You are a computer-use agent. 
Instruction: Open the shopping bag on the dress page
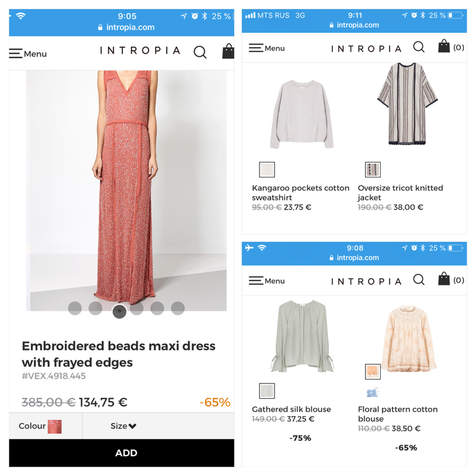[228, 51]
